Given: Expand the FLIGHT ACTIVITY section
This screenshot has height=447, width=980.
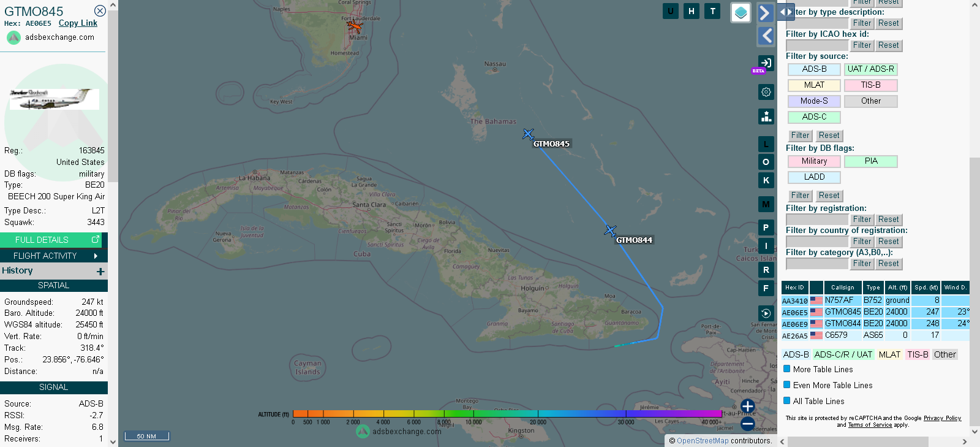Looking at the screenshot, I should [54, 256].
